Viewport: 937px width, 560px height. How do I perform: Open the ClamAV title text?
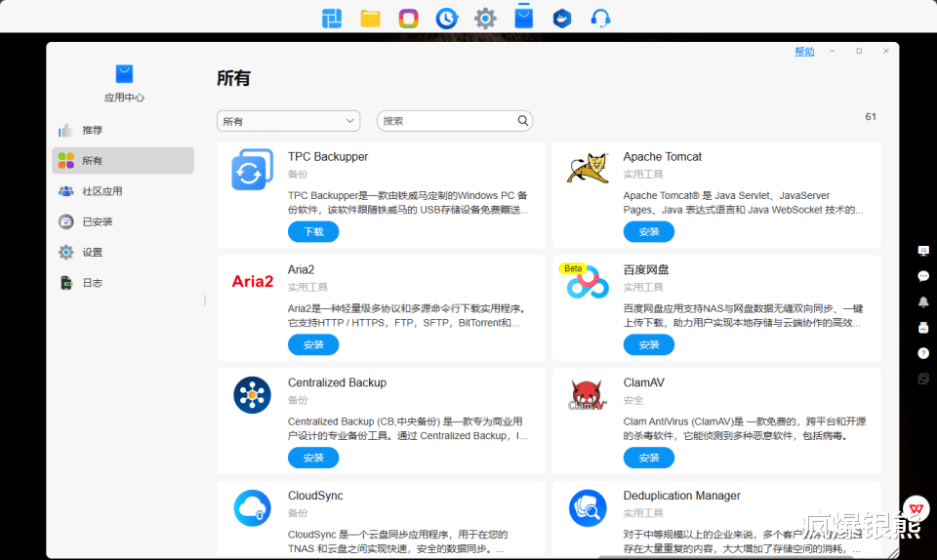[643, 382]
